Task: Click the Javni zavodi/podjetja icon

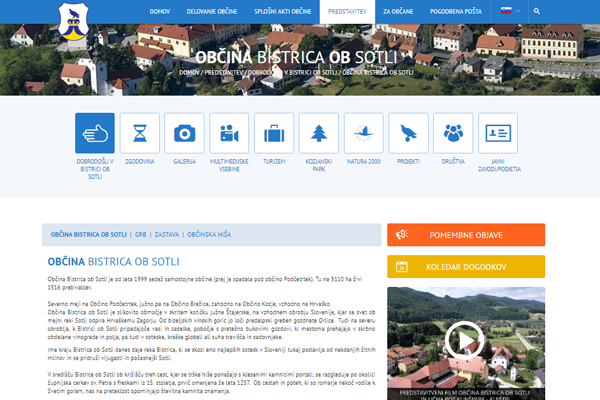Action: (x=498, y=133)
